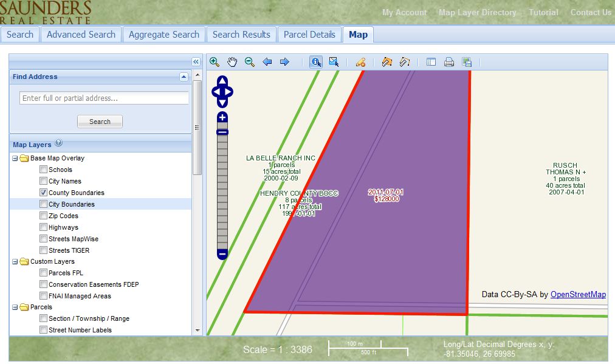Disable the County Boundaries layer
The height and width of the screenshot is (364, 615).
tap(43, 193)
